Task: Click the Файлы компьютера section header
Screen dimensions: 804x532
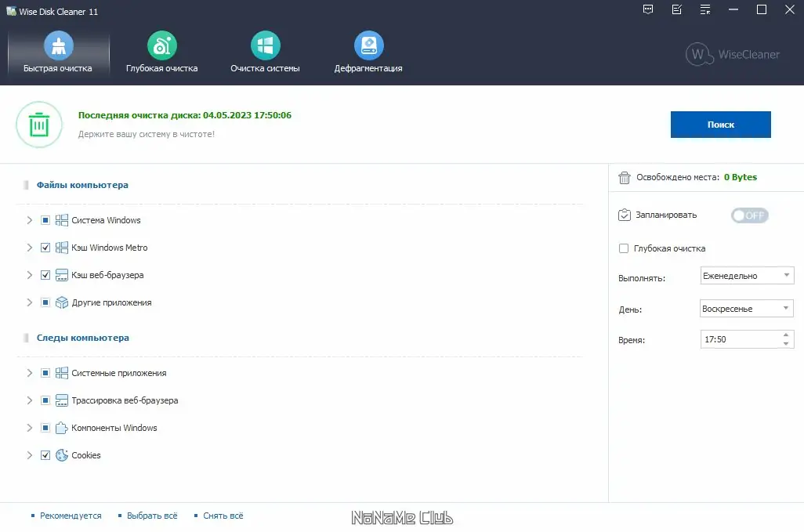Action: (82, 185)
